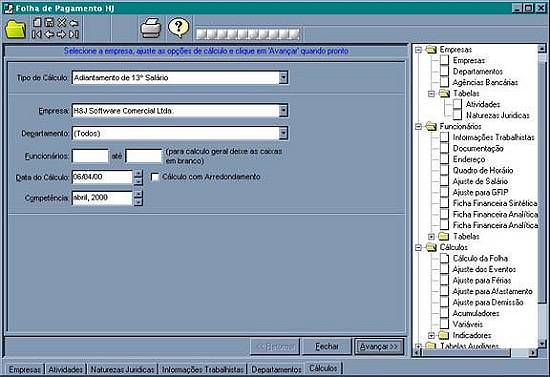Switch to the Departamentos tab
Viewport: 550px width, 377px height.
tap(276, 370)
